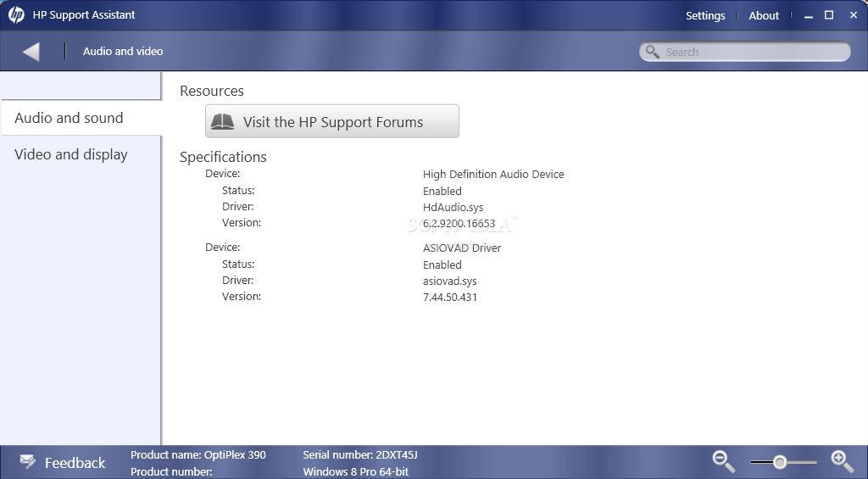Open Settings in the title bar

click(705, 15)
